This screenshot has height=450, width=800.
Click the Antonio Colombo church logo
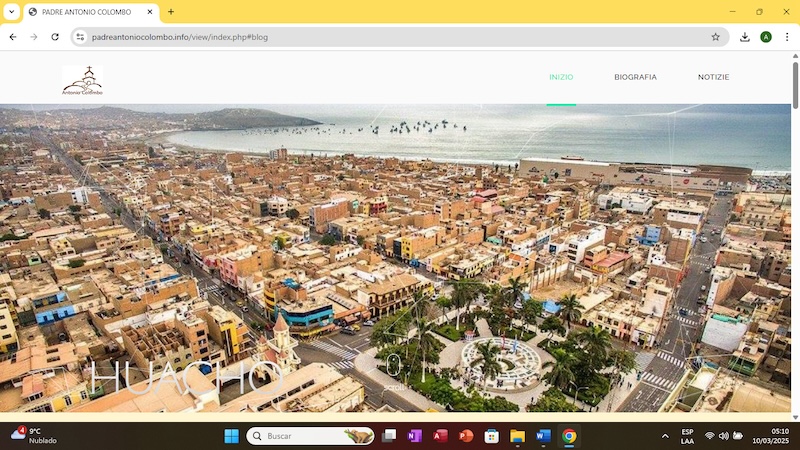(x=83, y=81)
